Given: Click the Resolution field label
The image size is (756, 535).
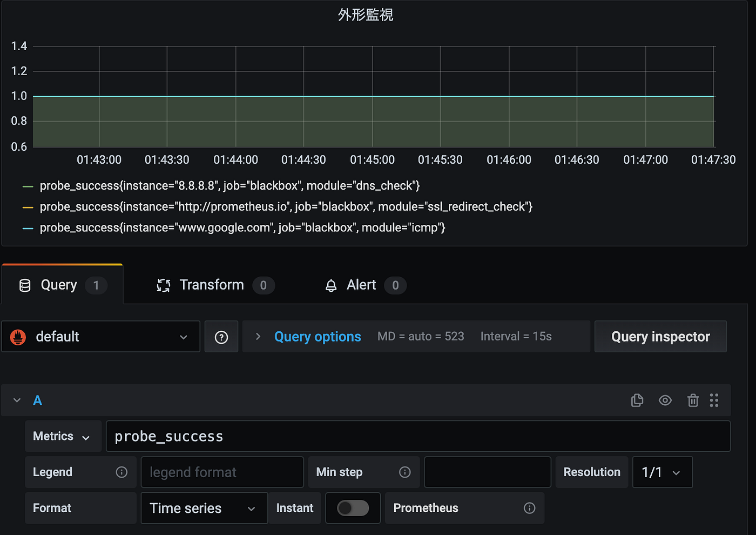Looking at the screenshot, I should point(592,472).
